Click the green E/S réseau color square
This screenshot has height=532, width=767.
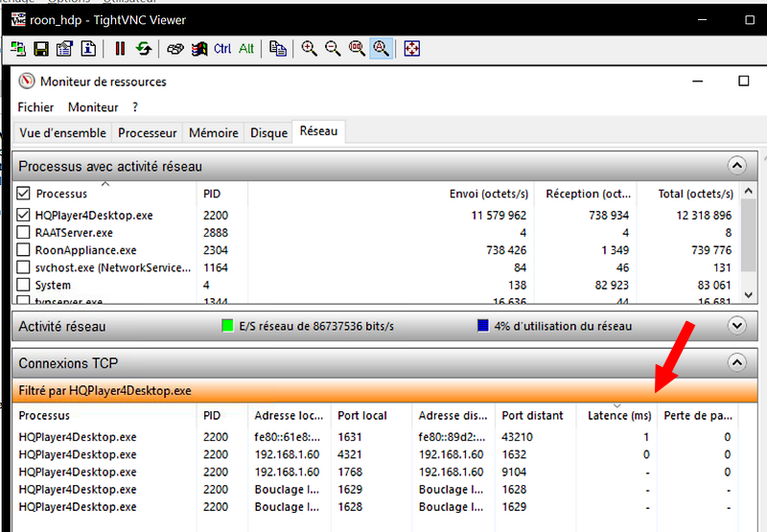[x=227, y=326]
